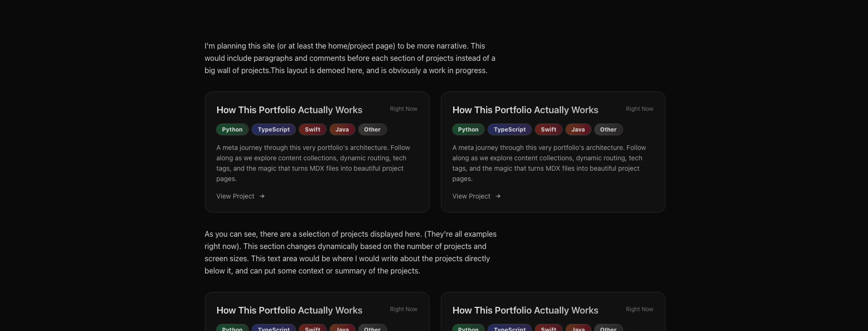
Task: Click the gray Other tag in first card
Action: click(x=372, y=130)
